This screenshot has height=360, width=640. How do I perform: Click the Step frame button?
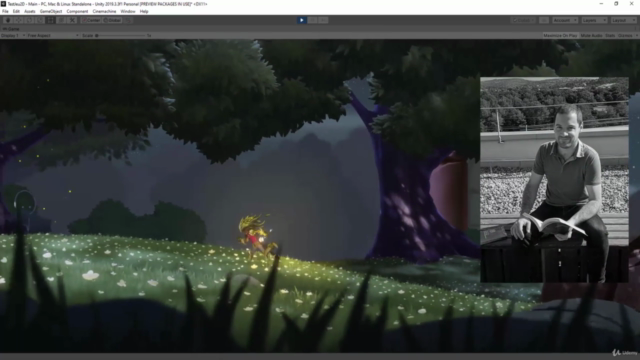(323, 20)
